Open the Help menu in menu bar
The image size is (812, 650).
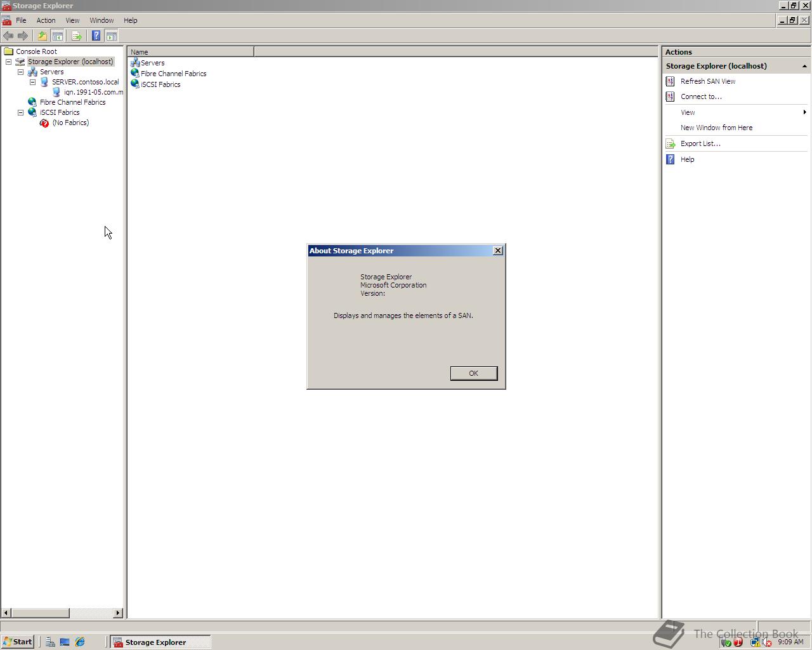[130, 20]
